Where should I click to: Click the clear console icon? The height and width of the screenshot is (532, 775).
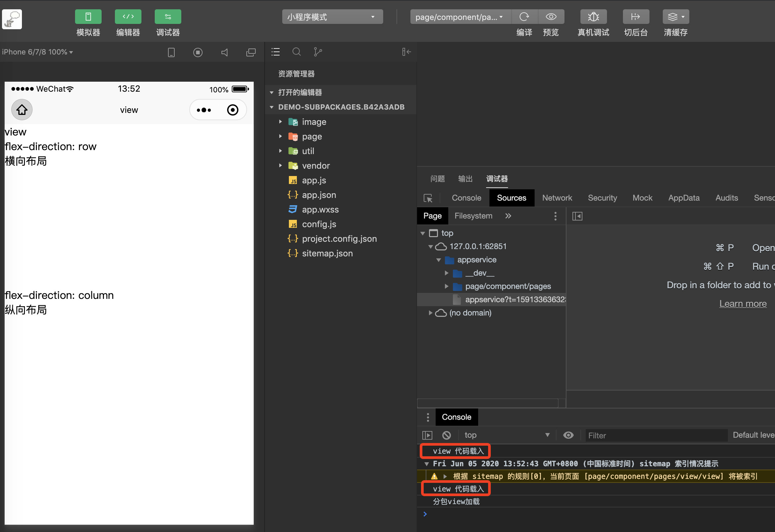click(447, 435)
